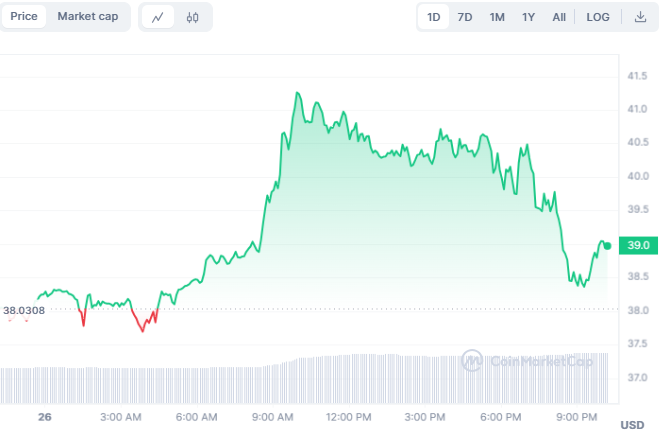Image resolution: width=661 pixels, height=443 pixels.
Task: Click the green end-of-line price dot
Action: pyautogui.click(x=607, y=245)
